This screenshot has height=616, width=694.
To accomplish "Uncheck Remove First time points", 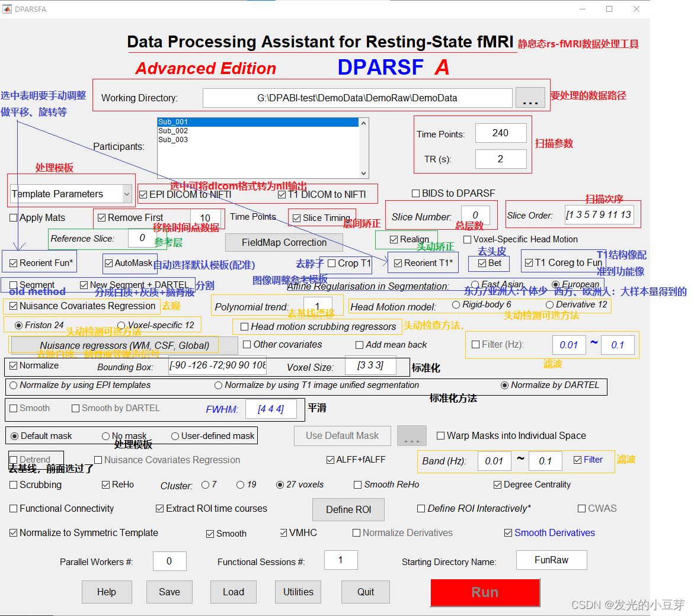I will point(101,217).
